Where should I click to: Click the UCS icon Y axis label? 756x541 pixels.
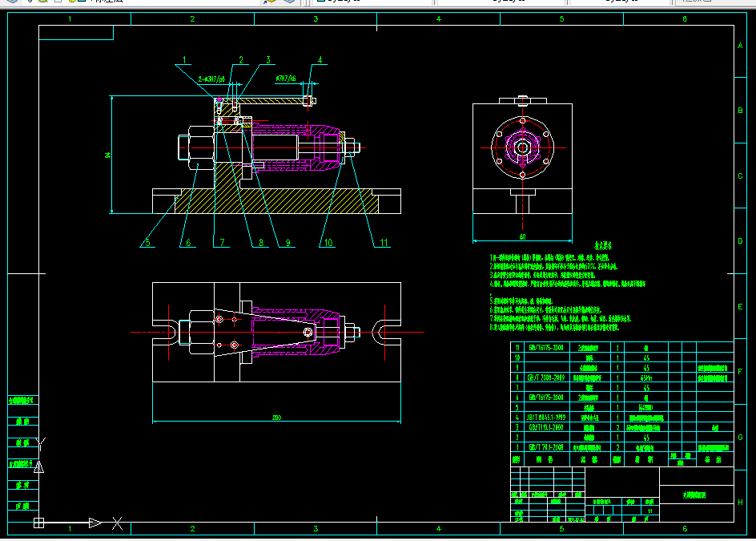click(41, 443)
